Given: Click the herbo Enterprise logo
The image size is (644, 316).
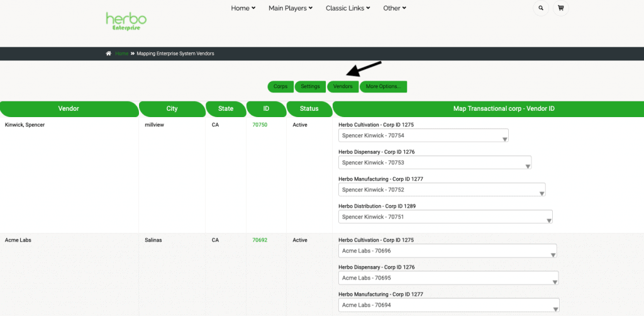Looking at the screenshot, I should (x=126, y=21).
